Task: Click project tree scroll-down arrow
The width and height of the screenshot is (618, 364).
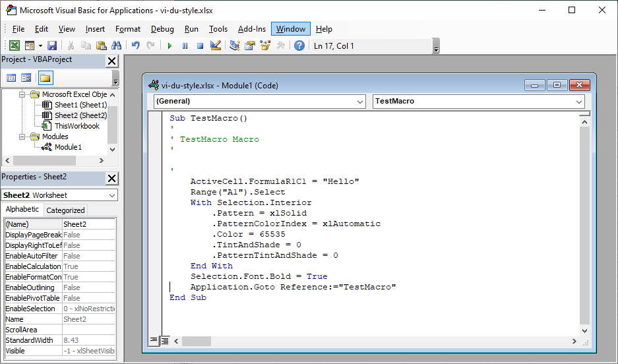Action: [x=112, y=150]
